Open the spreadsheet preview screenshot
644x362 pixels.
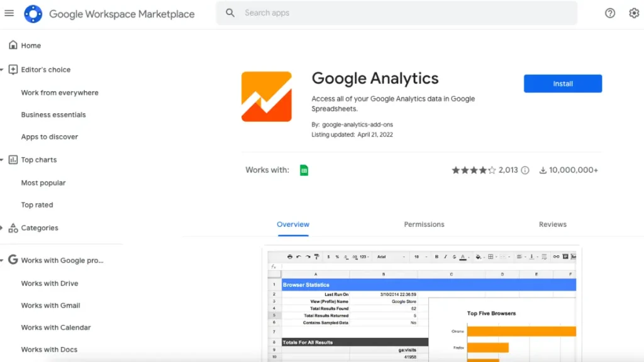click(x=422, y=306)
